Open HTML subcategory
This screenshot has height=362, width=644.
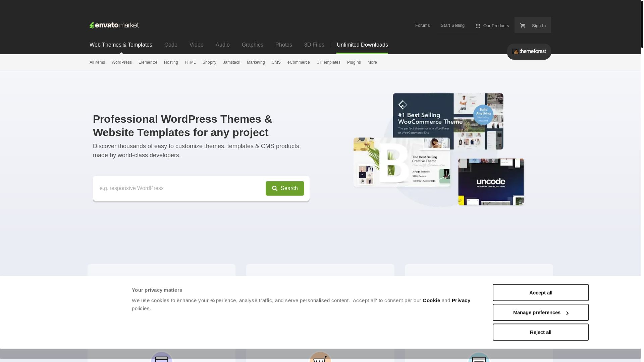(x=190, y=62)
